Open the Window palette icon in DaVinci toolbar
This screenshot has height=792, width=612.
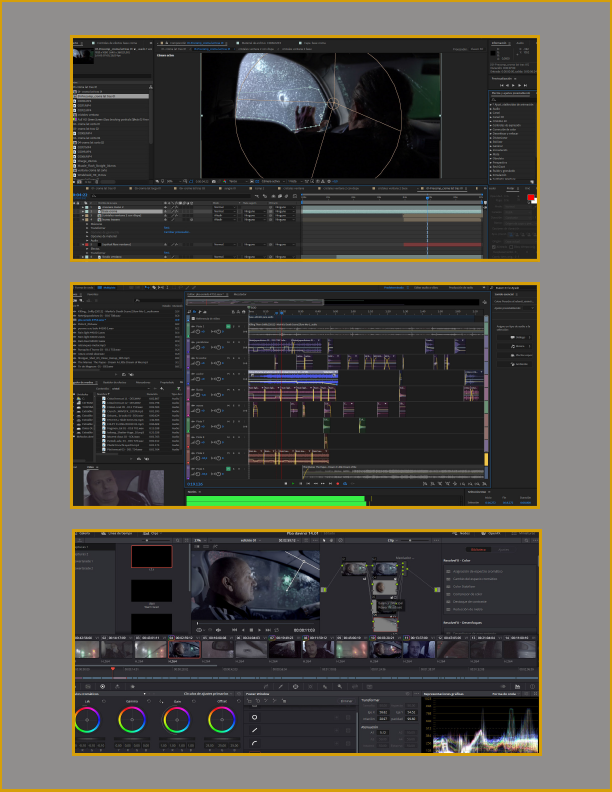coord(295,686)
